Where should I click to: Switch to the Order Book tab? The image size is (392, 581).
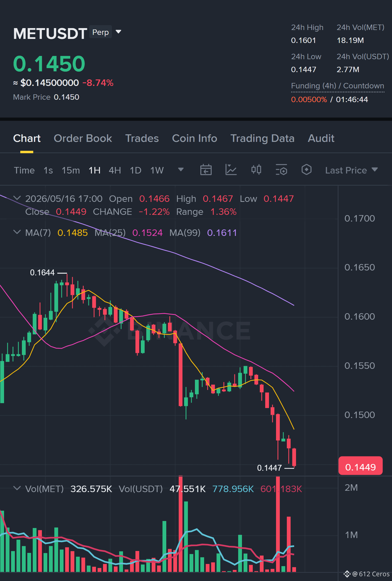83,138
